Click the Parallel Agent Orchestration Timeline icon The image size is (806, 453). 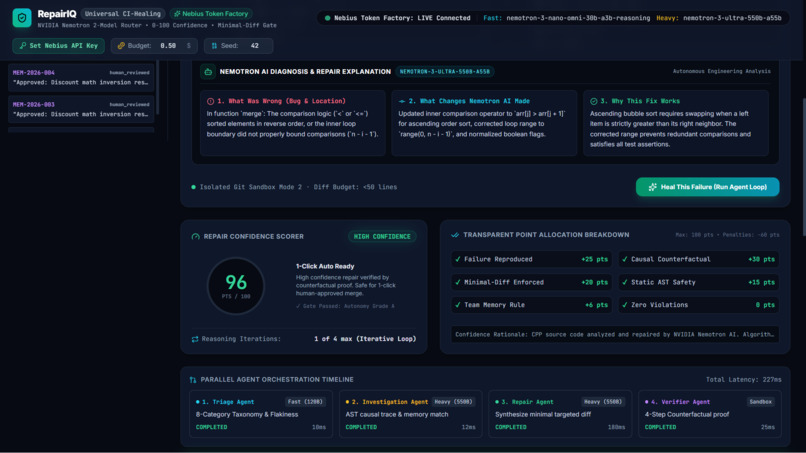pos(193,380)
